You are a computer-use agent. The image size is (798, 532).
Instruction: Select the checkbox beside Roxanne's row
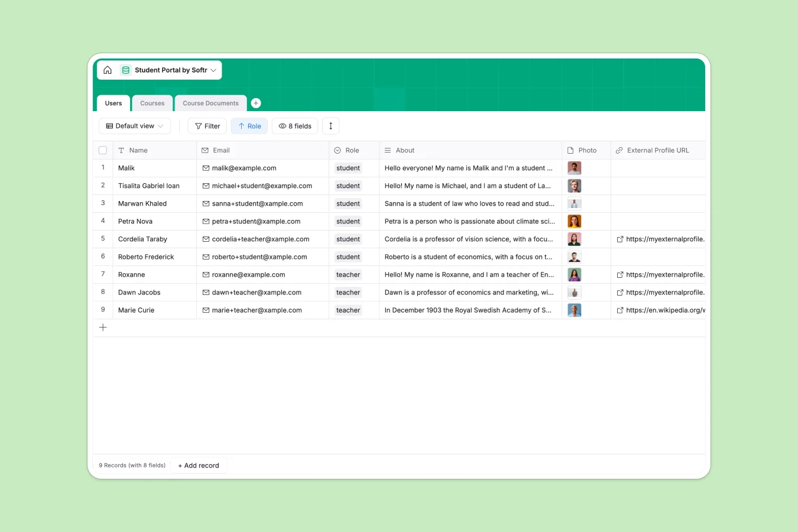coord(102,274)
